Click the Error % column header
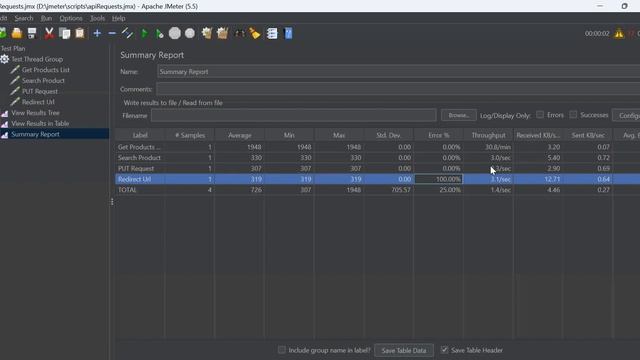Image resolution: width=640 pixels, height=360 pixels. 439,135
